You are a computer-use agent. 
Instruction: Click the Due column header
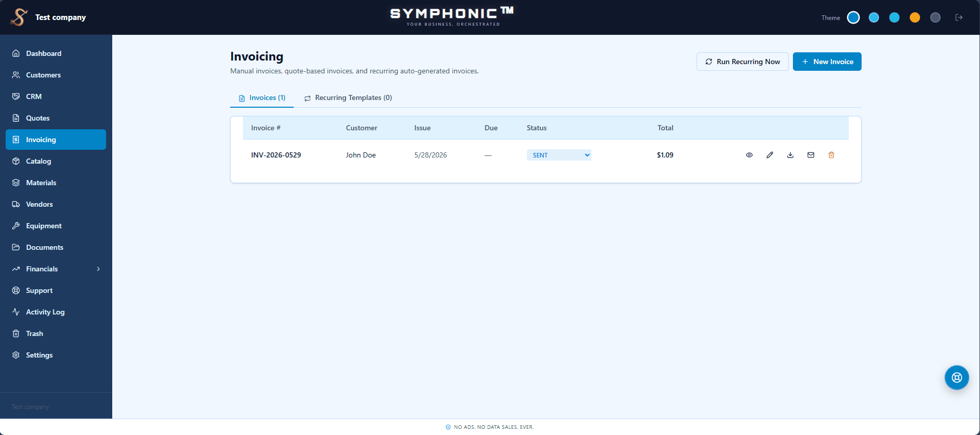tap(491, 128)
